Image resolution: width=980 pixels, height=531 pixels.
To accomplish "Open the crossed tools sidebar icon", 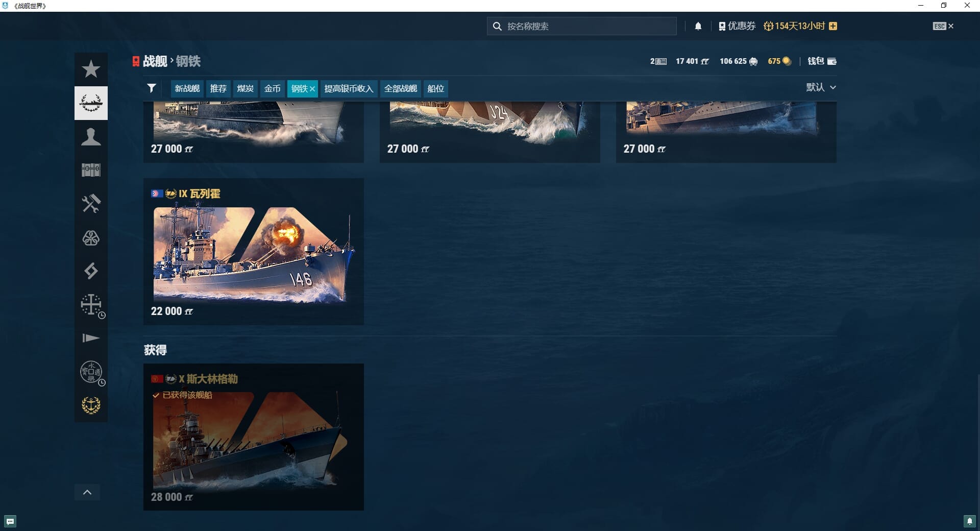I will pyautogui.click(x=91, y=204).
